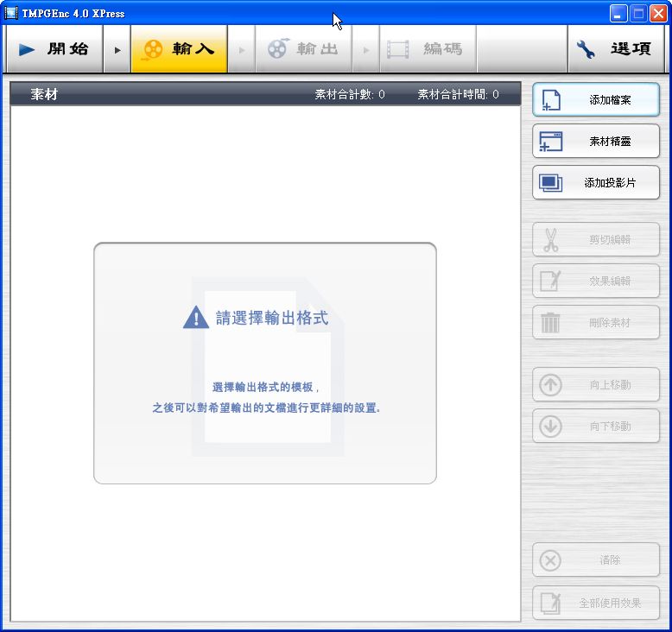672x632 pixels.
Task: Switch to the 輸出 (Output) stage tab
Action: pyautogui.click(x=303, y=49)
